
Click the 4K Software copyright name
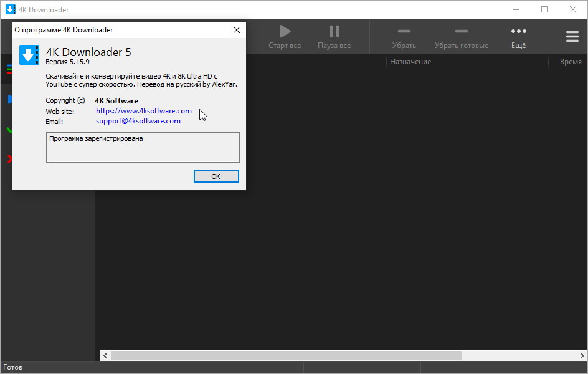pyautogui.click(x=116, y=101)
